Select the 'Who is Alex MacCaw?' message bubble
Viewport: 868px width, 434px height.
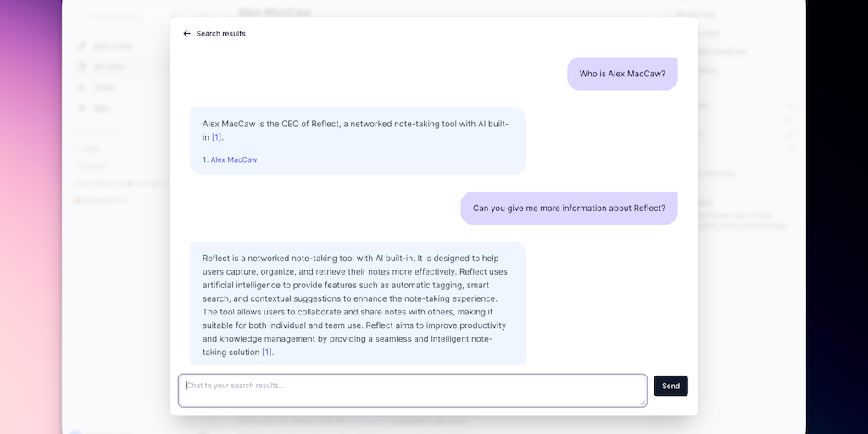pos(622,74)
